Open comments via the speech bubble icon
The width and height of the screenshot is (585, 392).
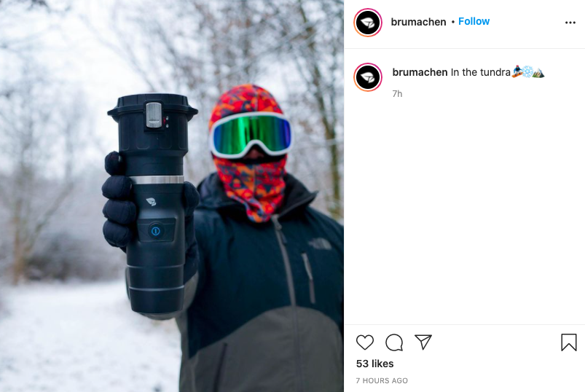pyautogui.click(x=394, y=342)
